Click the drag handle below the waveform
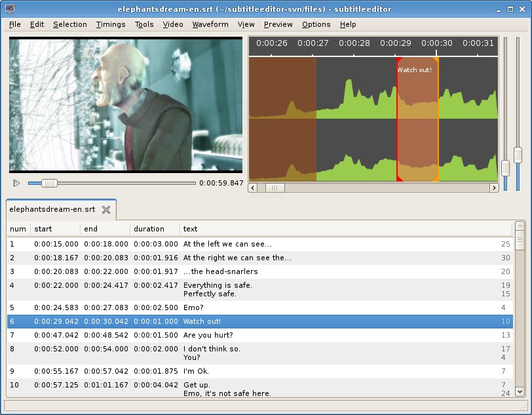Screen dimensions: 532x415 [266, 196]
